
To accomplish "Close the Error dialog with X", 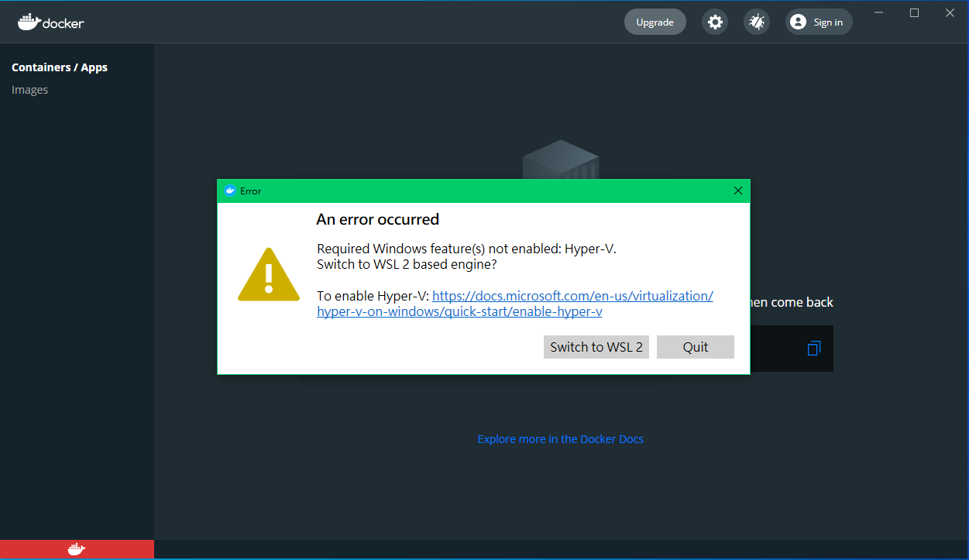I will tap(737, 191).
